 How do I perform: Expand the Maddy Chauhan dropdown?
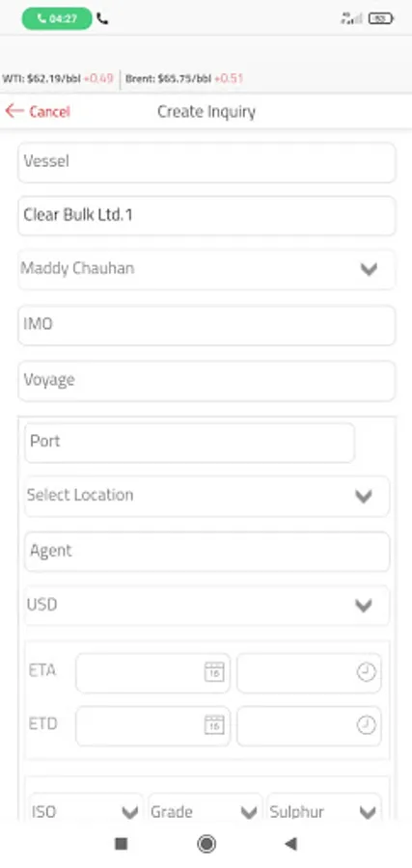(206, 269)
